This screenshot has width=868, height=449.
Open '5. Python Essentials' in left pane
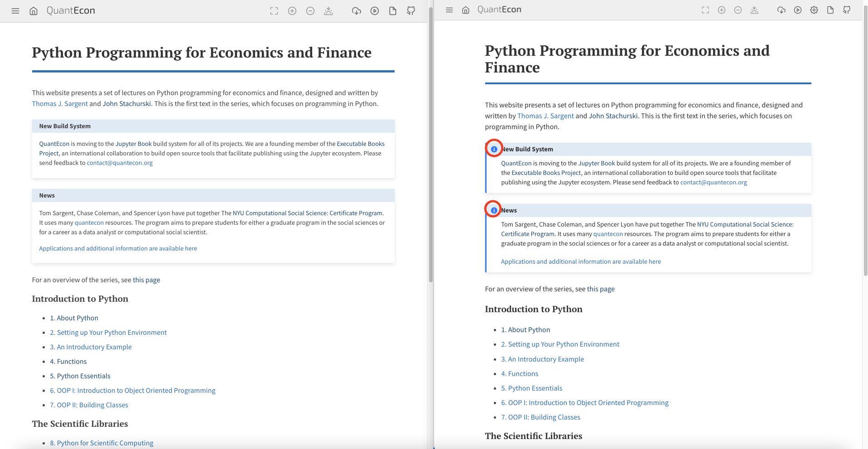pos(80,376)
